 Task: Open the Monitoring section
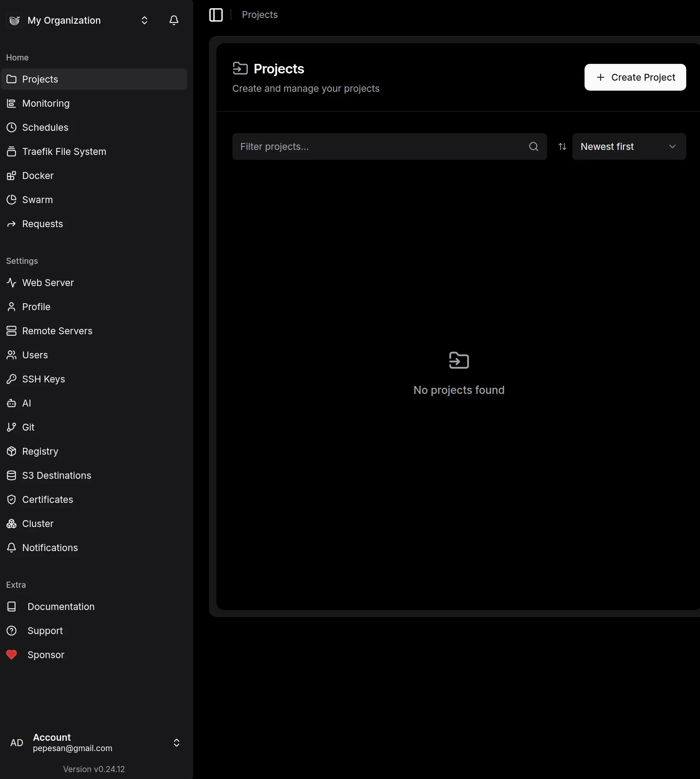click(45, 103)
